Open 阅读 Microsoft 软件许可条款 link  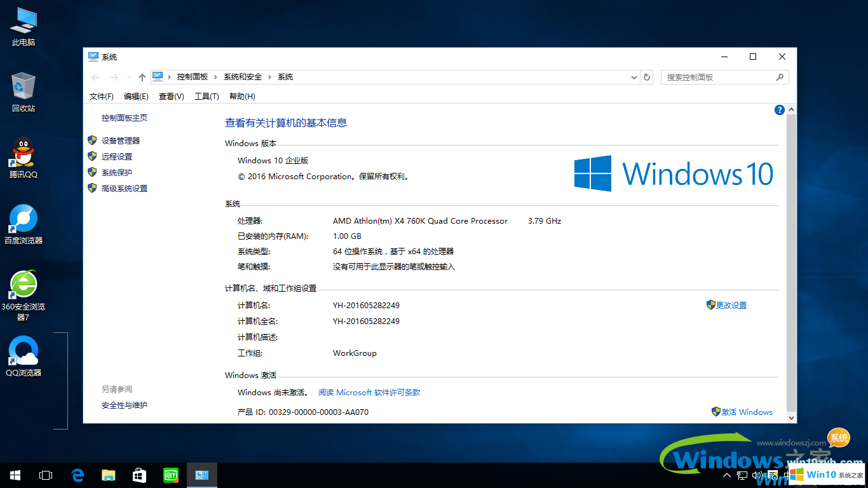point(369,393)
